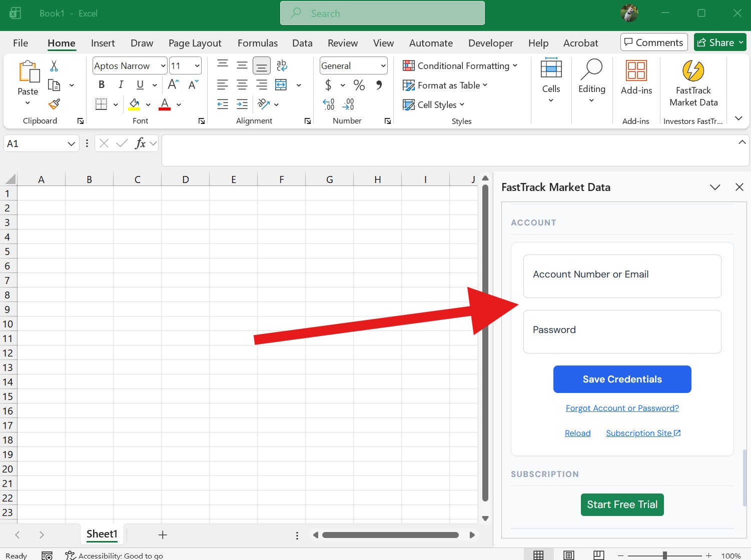Open the FastTrack Market Data add-in
Image resolution: width=751 pixels, height=560 pixels.
tap(693, 83)
